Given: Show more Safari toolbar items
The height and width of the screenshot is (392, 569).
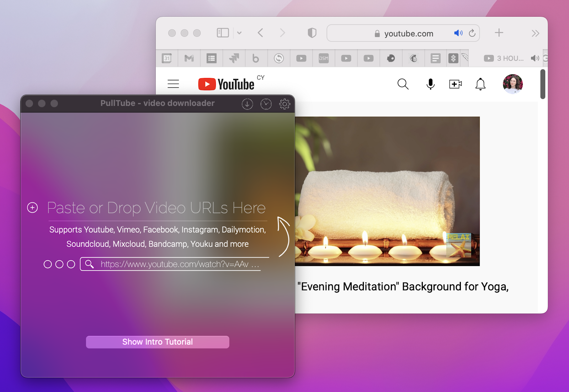Looking at the screenshot, I should (535, 33).
